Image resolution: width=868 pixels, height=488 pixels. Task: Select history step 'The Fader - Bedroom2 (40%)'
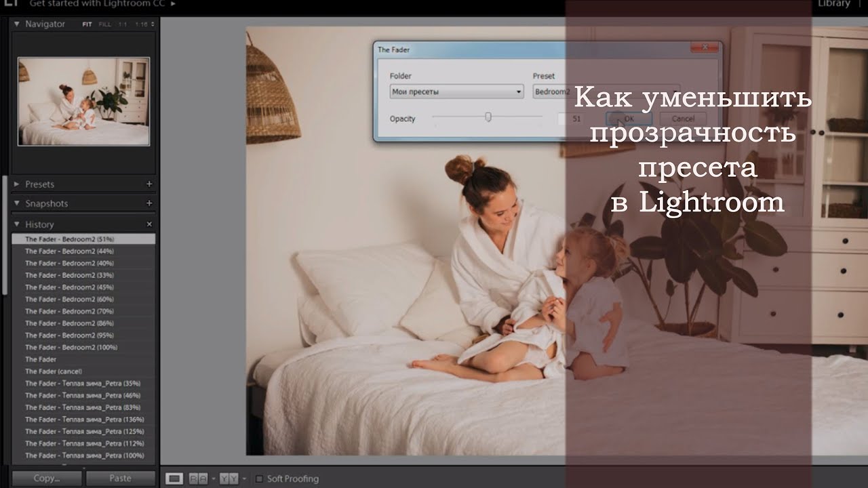point(83,263)
